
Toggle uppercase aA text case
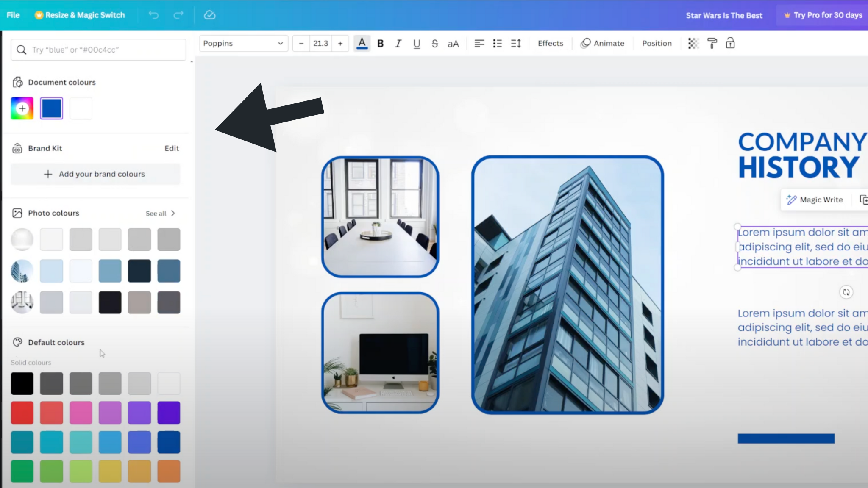point(453,44)
